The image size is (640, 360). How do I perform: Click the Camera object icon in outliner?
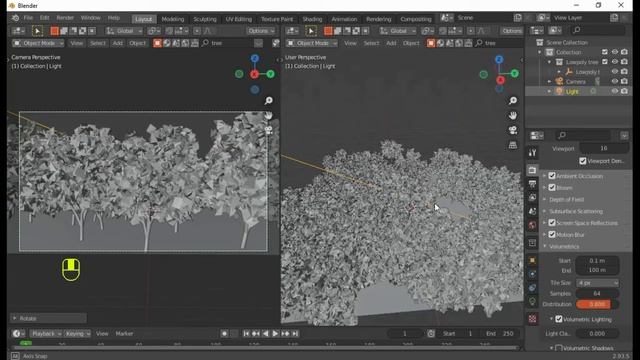pyautogui.click(x=559, y=82)
